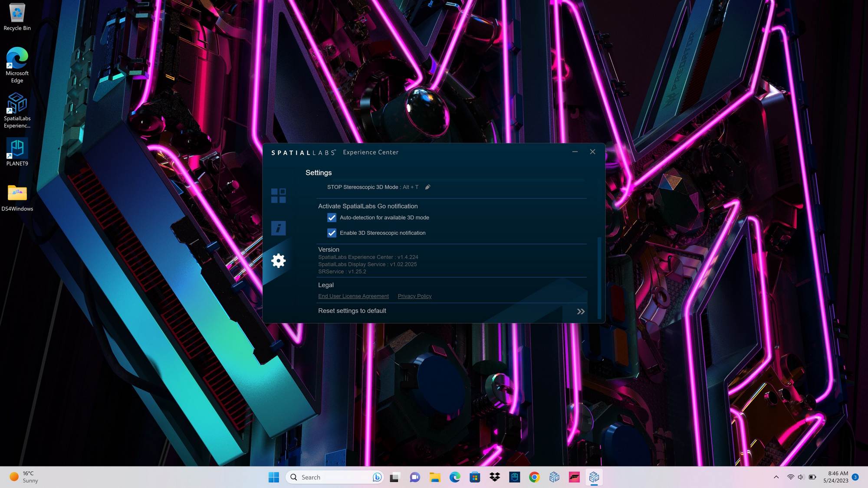This screenshot has height=488, width=868.
Task: Open Dropbox from the taskbar
Action: 495,477
